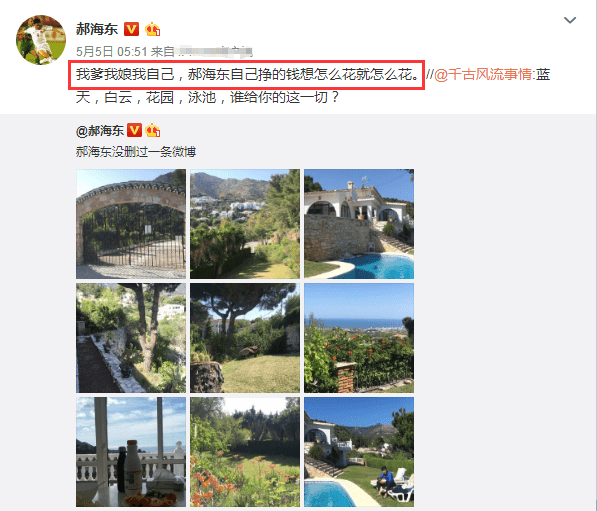The image size is (597, 511).
Task: Open the white villa with pool photo
Action: click(359, 224)
